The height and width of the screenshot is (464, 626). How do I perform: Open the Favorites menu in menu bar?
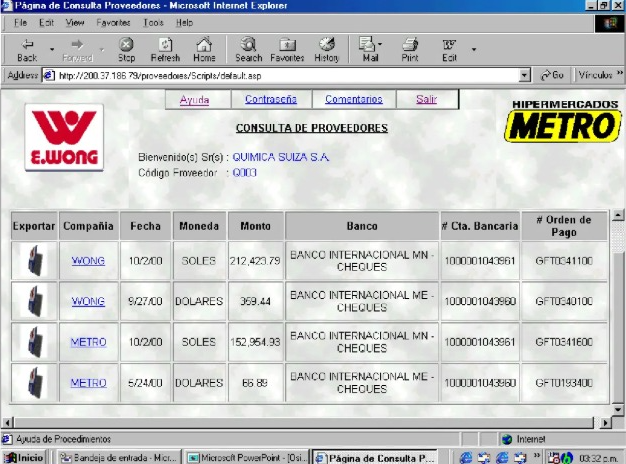(113, 23)
